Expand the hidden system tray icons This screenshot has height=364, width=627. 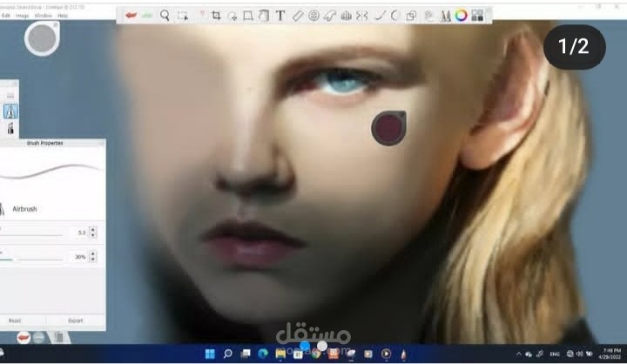pos(519,354)
